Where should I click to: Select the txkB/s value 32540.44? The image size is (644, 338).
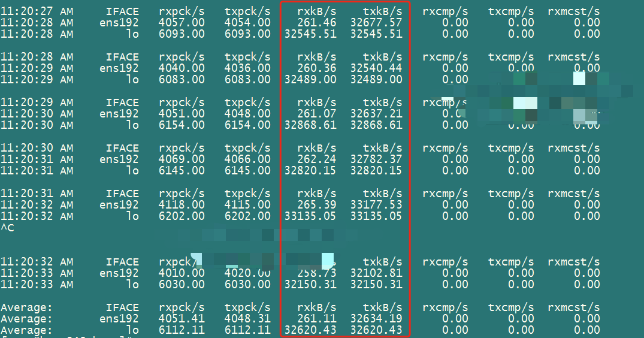click(376, 68)
